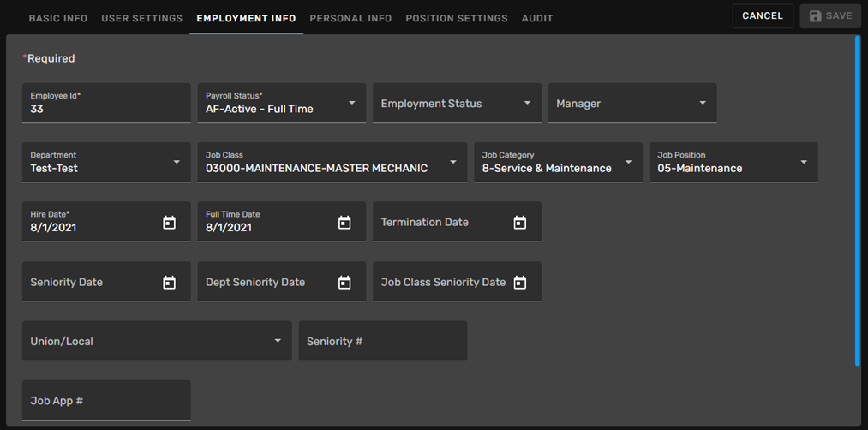Viewport: 868px width, 430px height.
Task: Open Seniority Date calendar picker
Action: [x=170, y=282]
